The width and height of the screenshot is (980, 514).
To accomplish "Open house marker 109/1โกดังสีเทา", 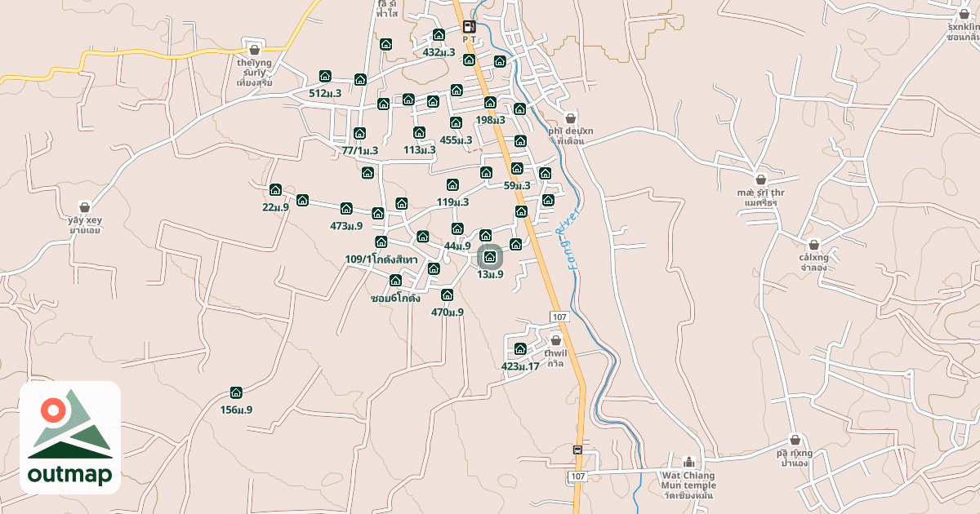I will tap(381, 241).
